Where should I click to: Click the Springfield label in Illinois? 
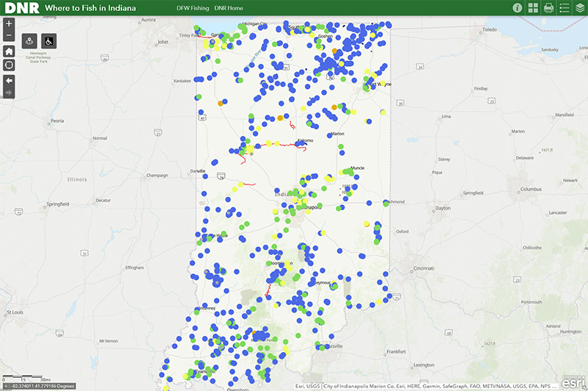tap(58, 204)
